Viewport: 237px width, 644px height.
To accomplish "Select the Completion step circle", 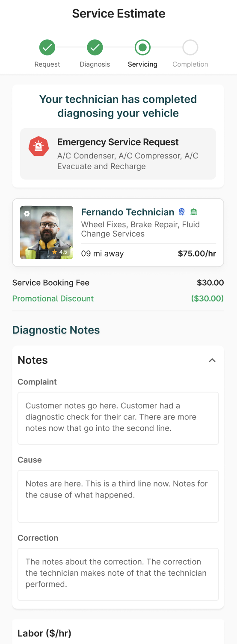I will (x=190, y=47).
